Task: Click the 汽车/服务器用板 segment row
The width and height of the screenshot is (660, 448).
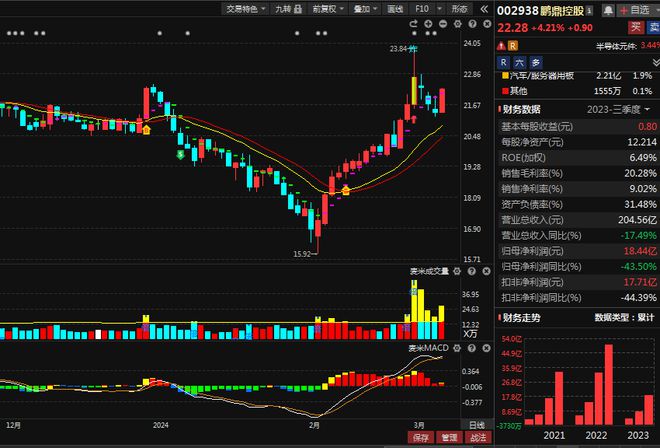Action: 578,76
